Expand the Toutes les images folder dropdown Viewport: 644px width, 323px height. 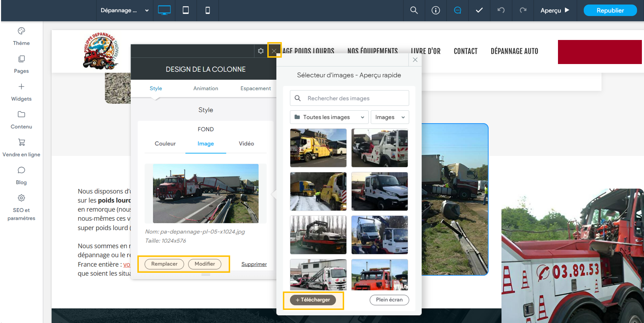click(x=329, y=117)
